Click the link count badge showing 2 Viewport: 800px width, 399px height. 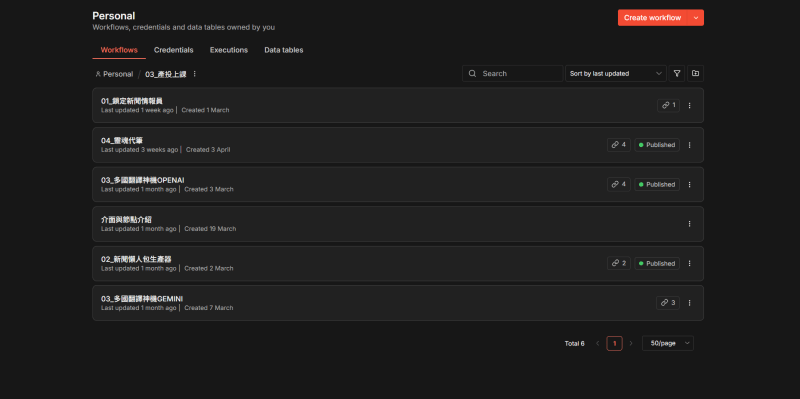[619, 263]
